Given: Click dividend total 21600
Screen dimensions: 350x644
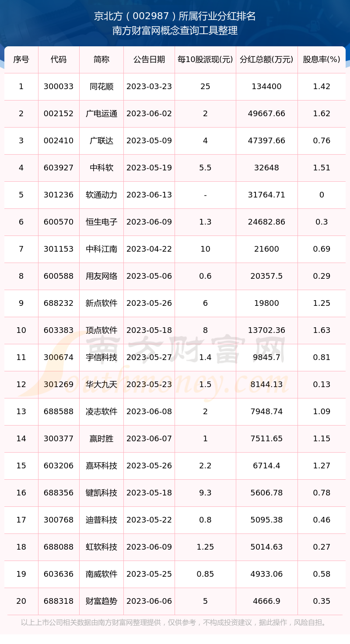Looking at the screenshot, I should click(x=266, y=249).
